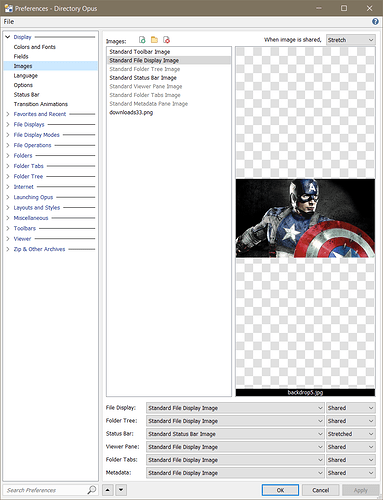Open the help question mark icon
This screenshot has height=500, width=383.
375,22
